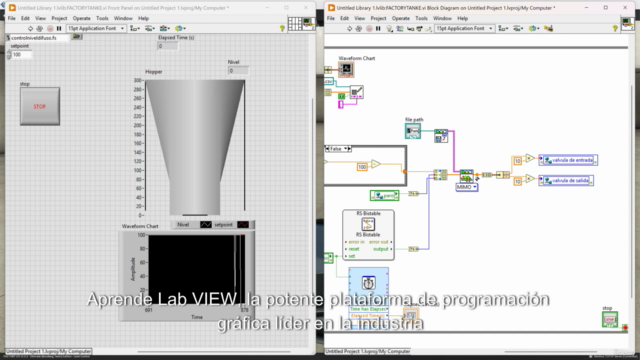Open Distribute Objects in the Front Panel toolbar
The width and height of the screenshot is (640, 360).
click(150, 29)
